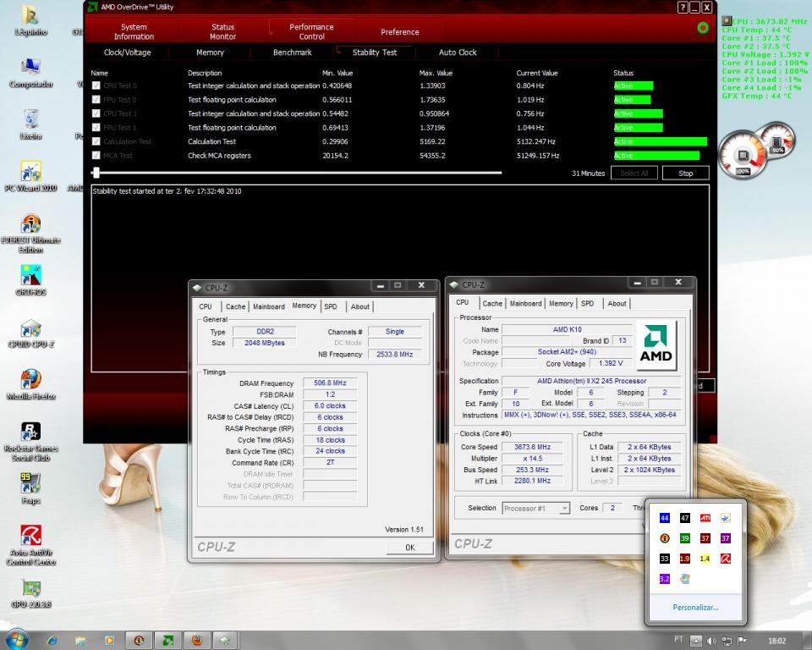Open the Processor #1 selection dropdown in CPU-Z
Screen dimensions: 812x650
click(x=536, y=509)
